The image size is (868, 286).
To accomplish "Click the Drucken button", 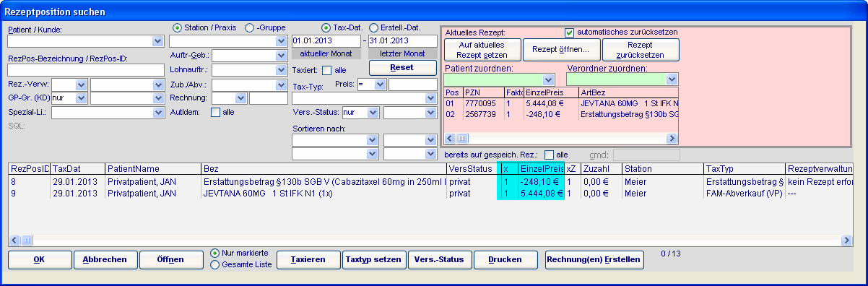I will point(505,259).
